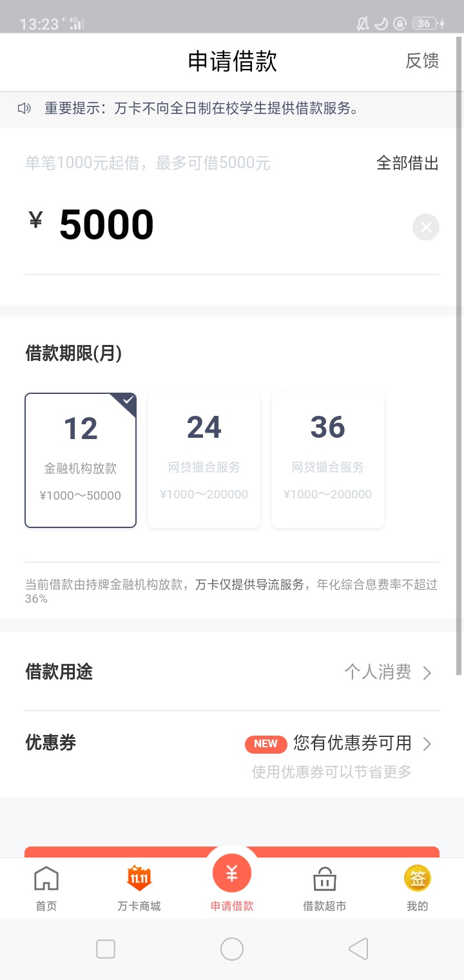The height and width of the screenshot is (980, 464).
Task: Tap 全部借出 to borrow maximum
Action: click(407, 163)
